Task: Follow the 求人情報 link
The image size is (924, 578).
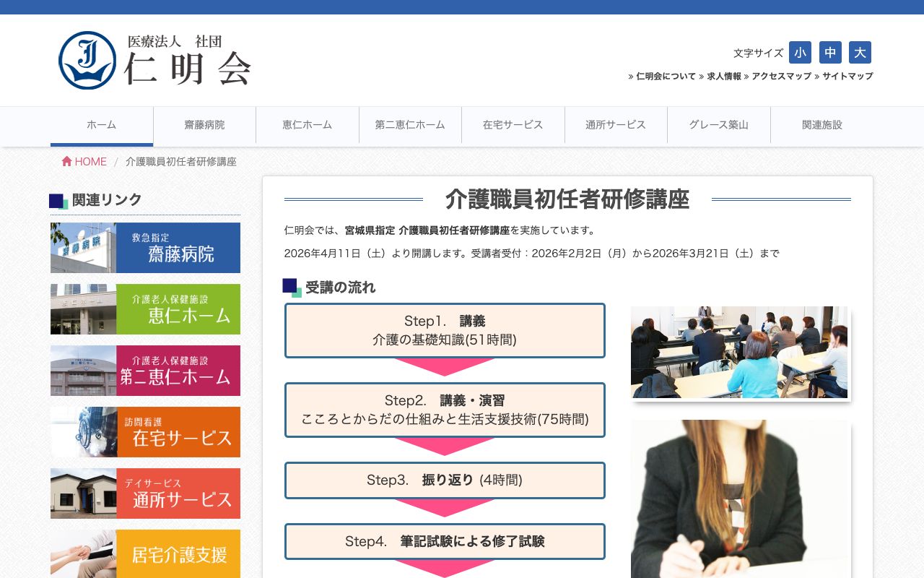Action: (x=723, y=76)
